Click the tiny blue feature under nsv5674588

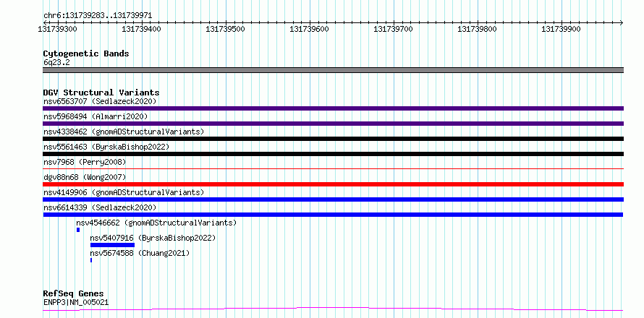tap(91, 260)
